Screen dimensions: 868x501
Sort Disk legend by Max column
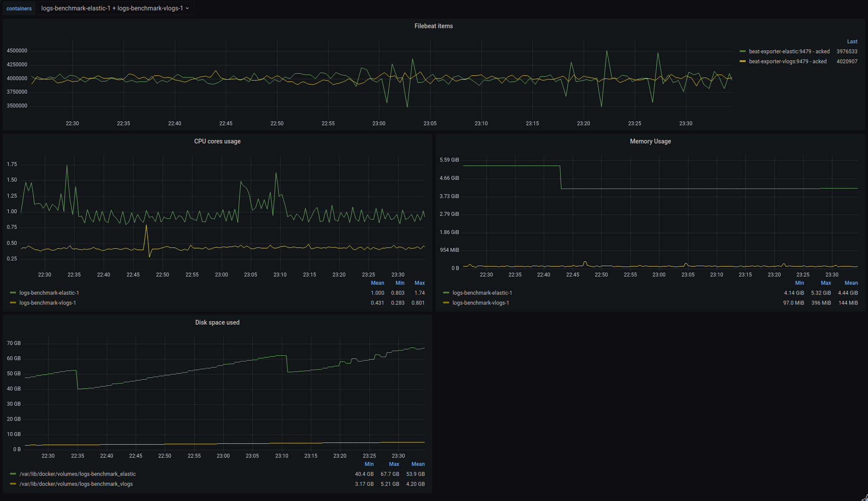394,464
